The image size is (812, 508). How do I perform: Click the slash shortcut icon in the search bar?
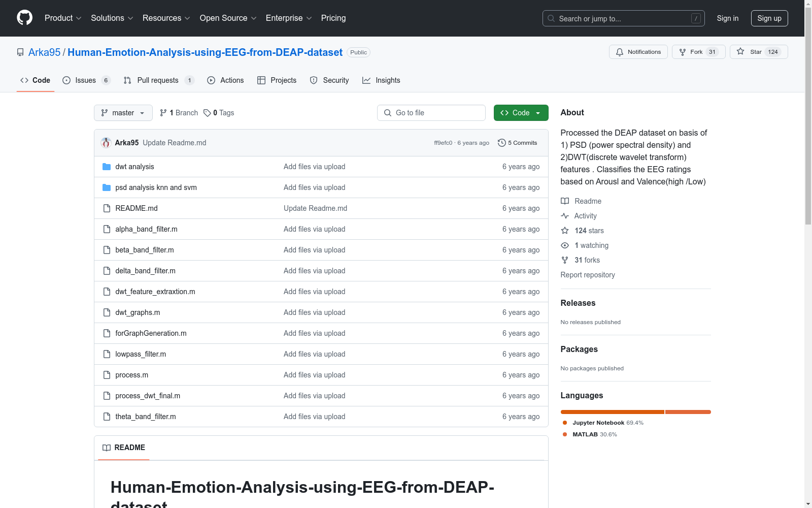point(696,18)
